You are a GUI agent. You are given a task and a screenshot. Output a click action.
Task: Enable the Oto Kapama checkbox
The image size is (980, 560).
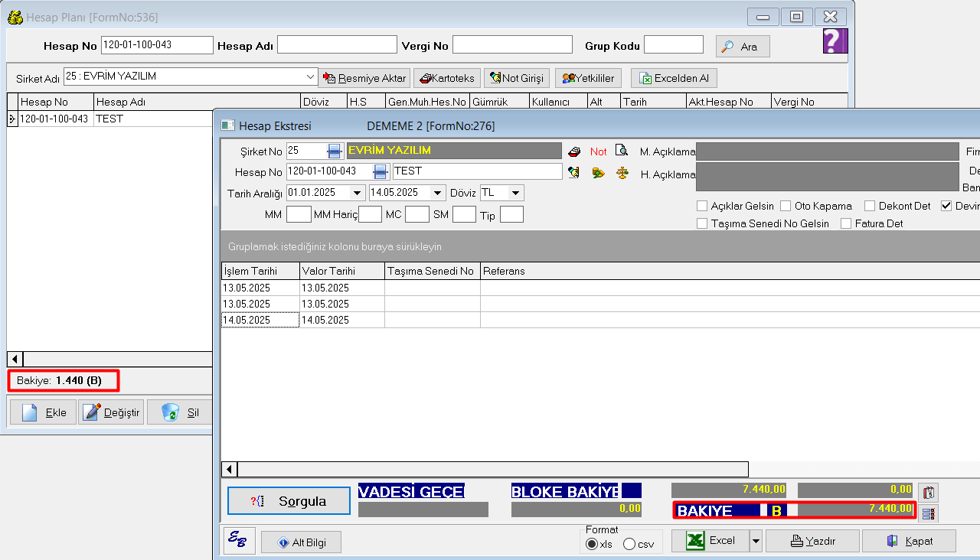tap(786, 206)
